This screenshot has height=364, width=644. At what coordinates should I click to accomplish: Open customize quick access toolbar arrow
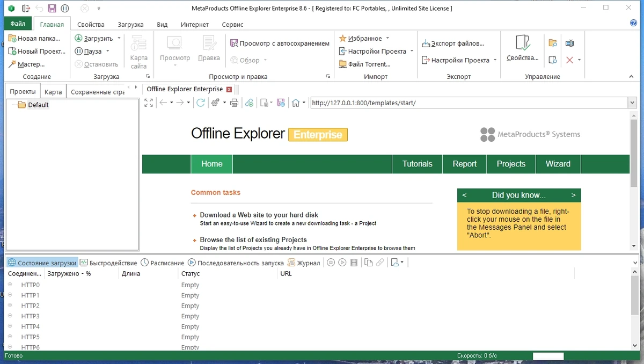pos(99,8)
